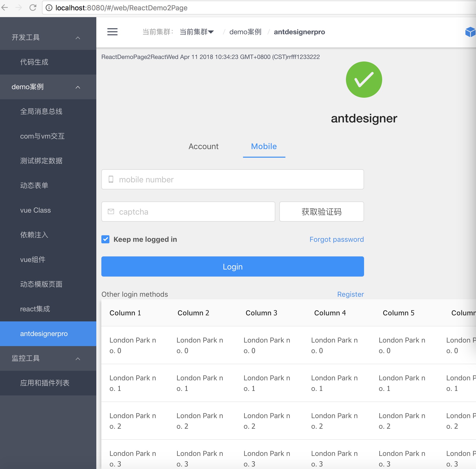476x469 pixels.
Task: Select 测试绑定数据 in sidebar
Action: [48, 161]
